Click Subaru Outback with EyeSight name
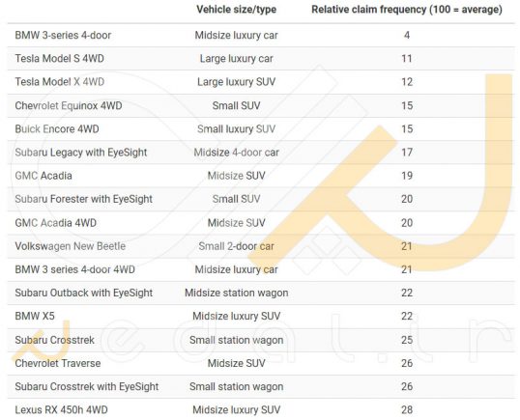This screenshot has height=420, width=520. coord(83,293)
